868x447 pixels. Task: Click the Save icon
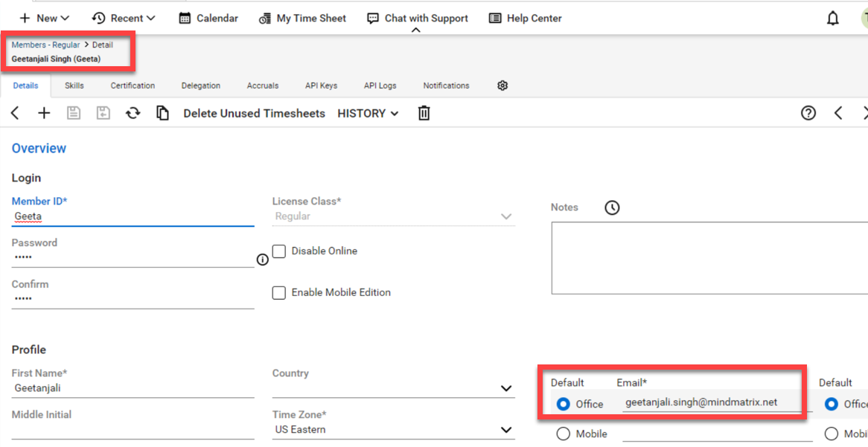coord(74,113)
